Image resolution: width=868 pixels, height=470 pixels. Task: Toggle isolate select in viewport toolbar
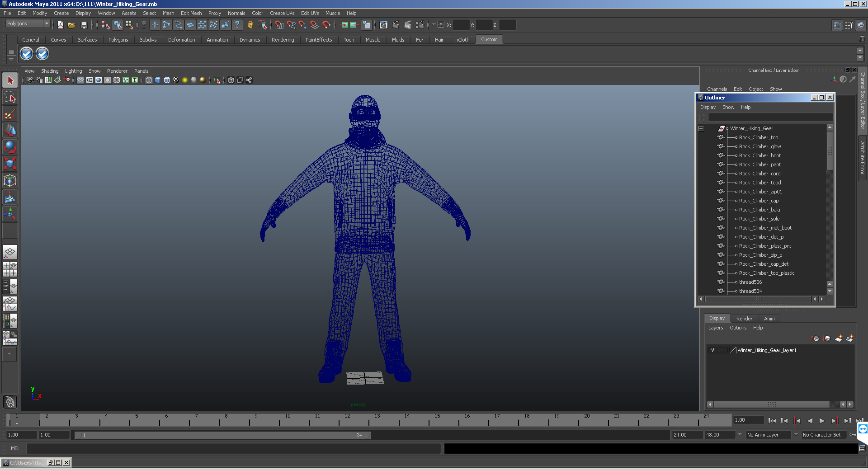point(217,80)
